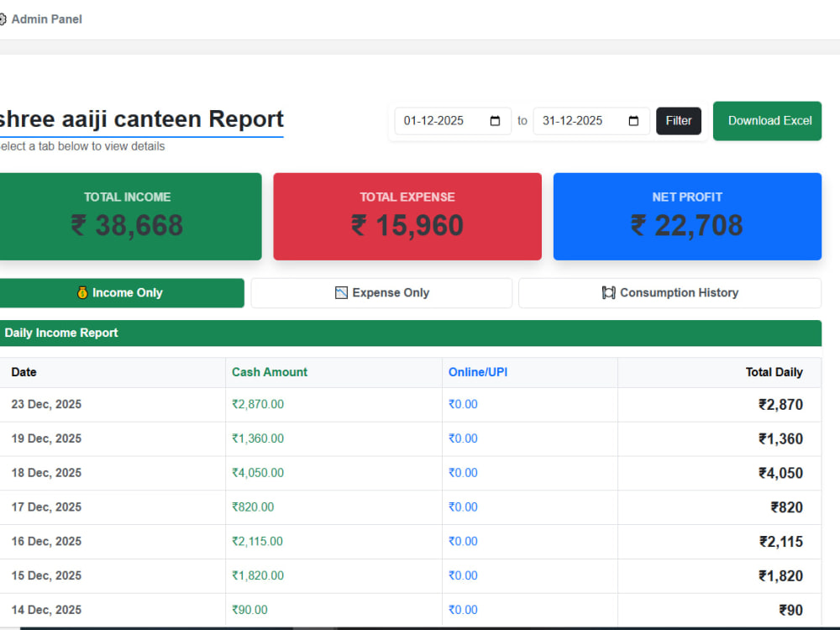Image resolution: width=840 pixels, height=630 pixels.
Task: Click total daily value ₹2,870
Action: [780, 405]
